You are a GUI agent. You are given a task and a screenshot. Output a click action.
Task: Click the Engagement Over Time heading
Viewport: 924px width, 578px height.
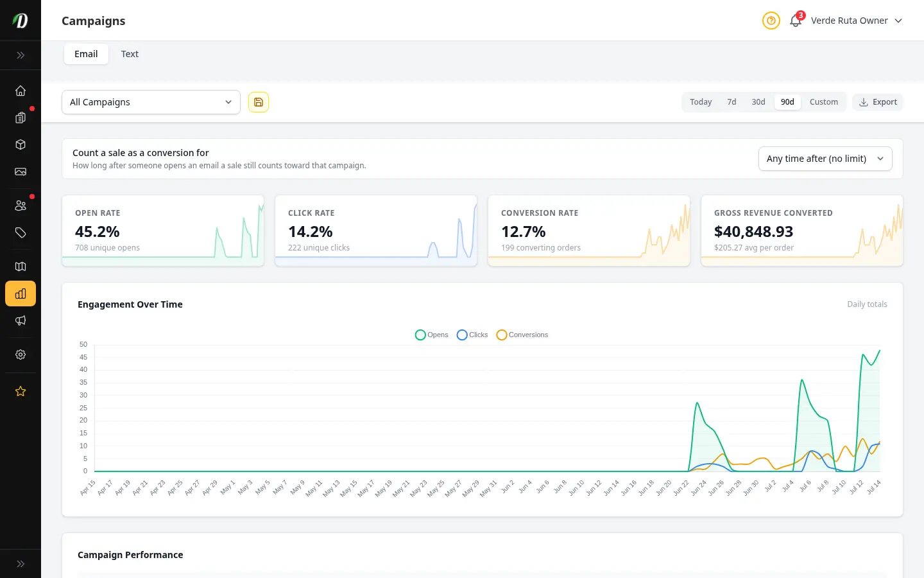pos(130,304)
